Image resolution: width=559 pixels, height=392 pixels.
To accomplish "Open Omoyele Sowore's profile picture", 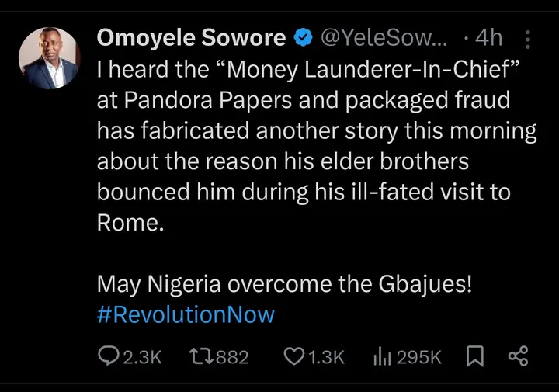I will tap(49, 58).
